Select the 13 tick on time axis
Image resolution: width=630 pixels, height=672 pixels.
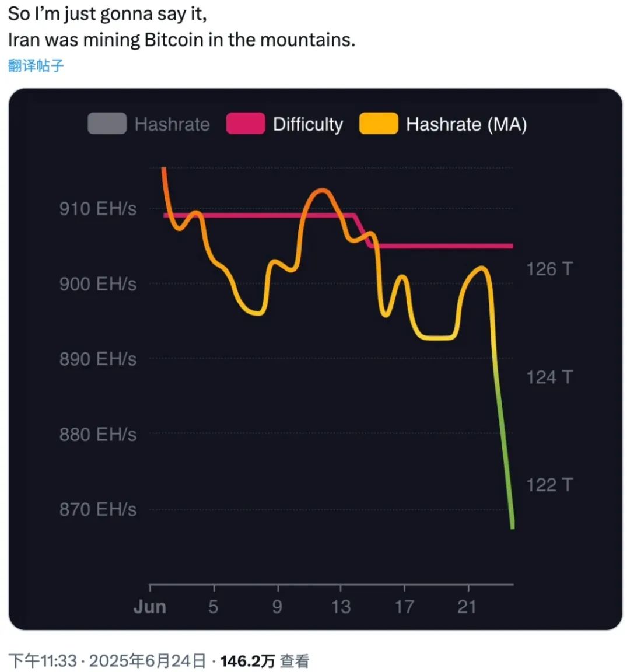pos(341,607)
